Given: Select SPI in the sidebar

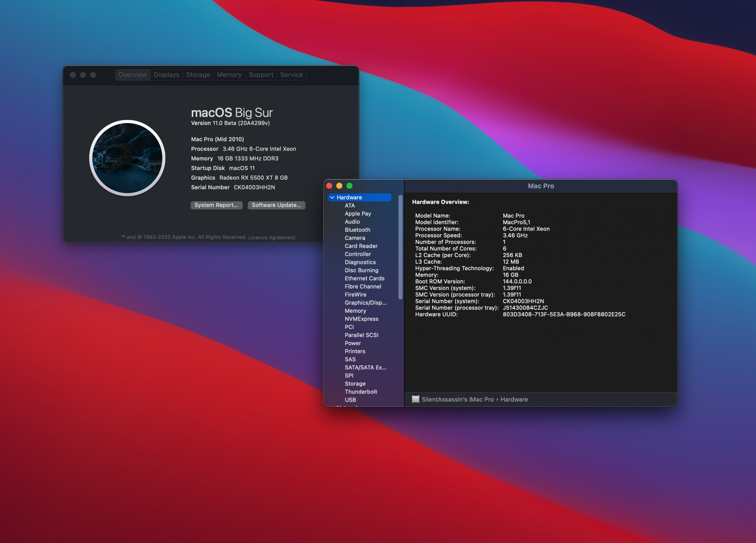Looking at the screenshot, I should 349,376.
